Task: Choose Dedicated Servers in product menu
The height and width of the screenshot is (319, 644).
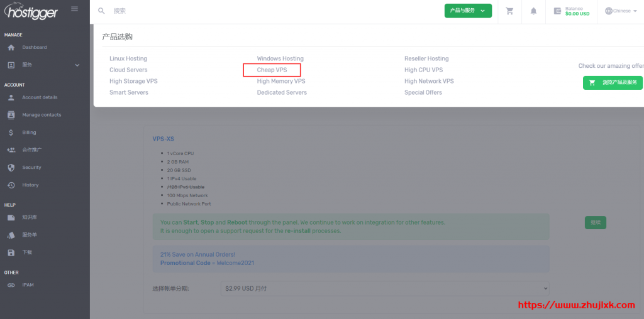Action: (282, 92)
